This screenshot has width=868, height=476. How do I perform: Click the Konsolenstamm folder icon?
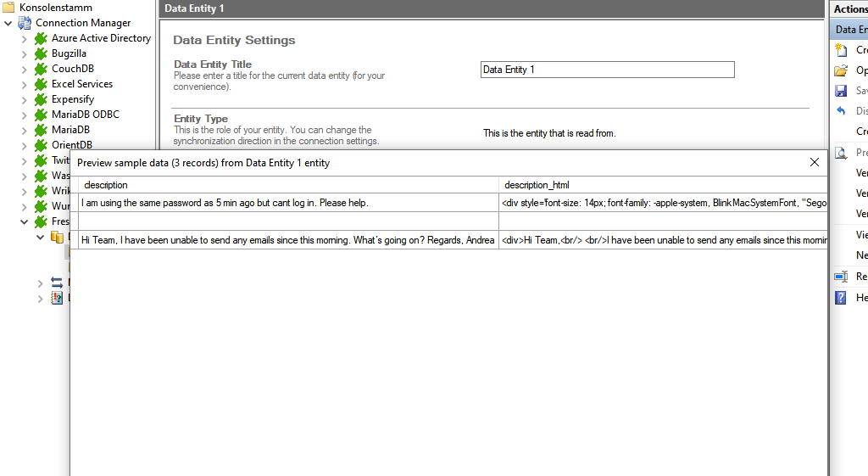click(8, 8)
